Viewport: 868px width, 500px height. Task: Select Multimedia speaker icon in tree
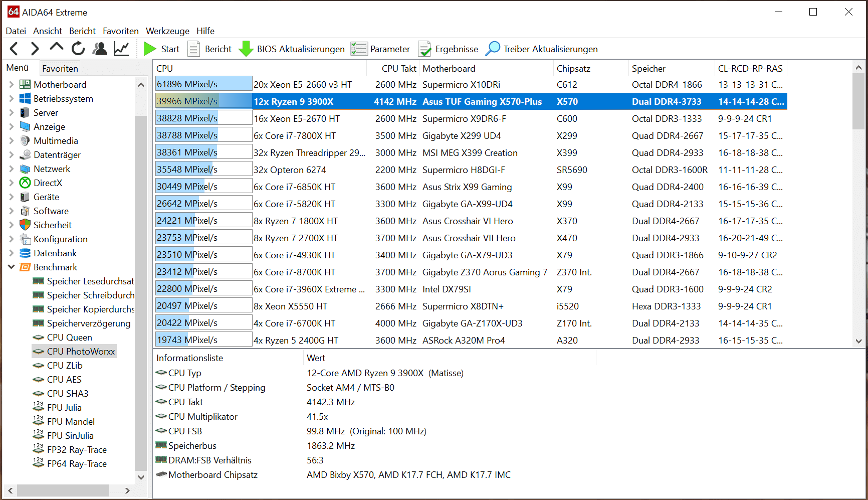tap(25, 140)
